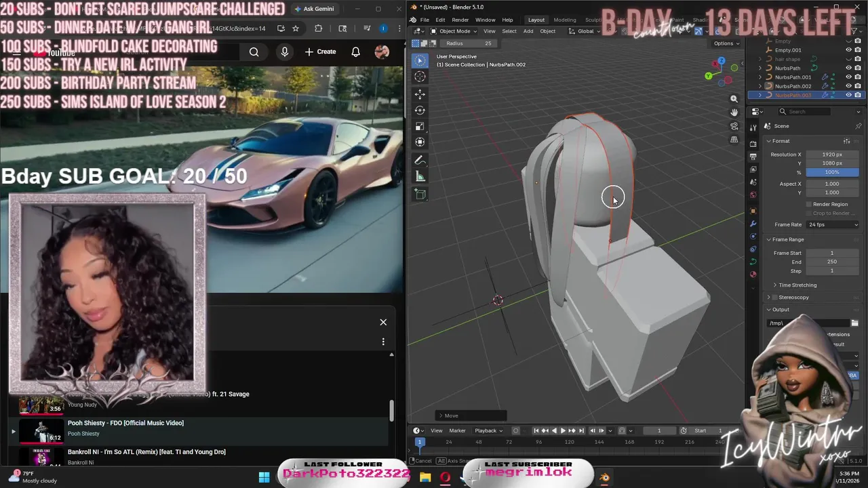This screenshot has width=868, height=488.
Task: Click Ask Gemini in the browser
Action: [315, 9]
